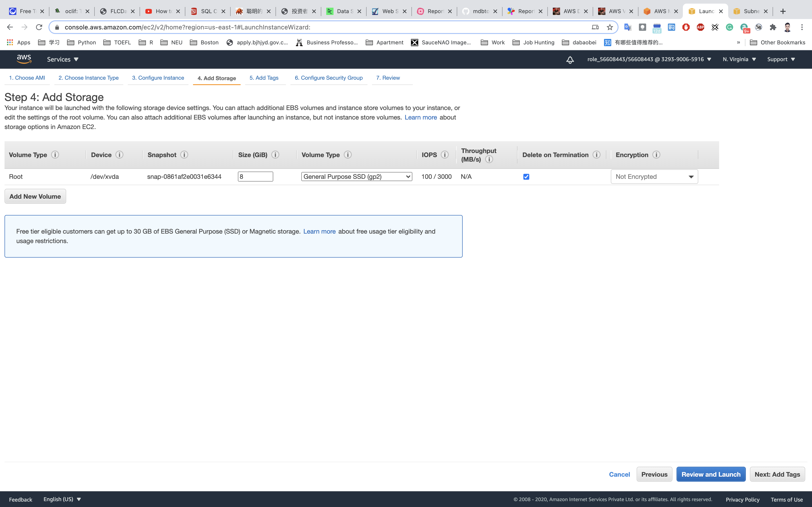Screen dimensions: 812x507
Task: Switch to 6. Configure Security Group tab
Action: point(329,78)
